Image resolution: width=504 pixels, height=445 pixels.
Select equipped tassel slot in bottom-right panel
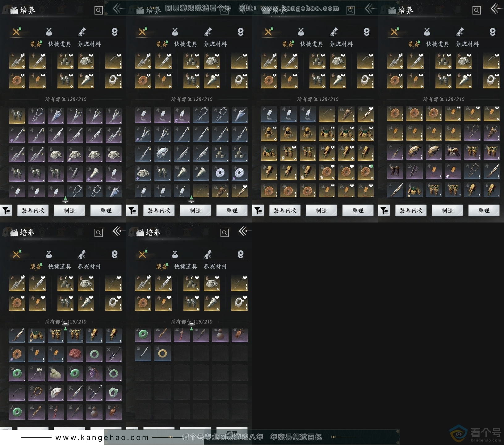click(x=163, y=303)
